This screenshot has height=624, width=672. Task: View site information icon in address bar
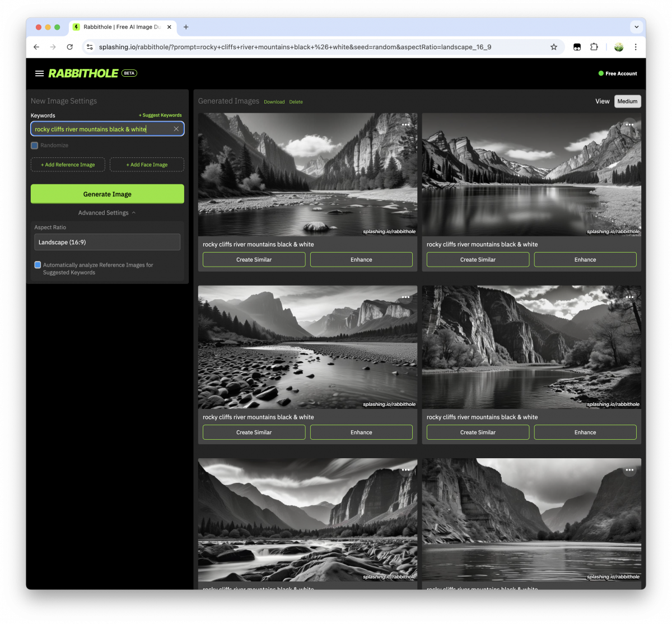point(90,47)
